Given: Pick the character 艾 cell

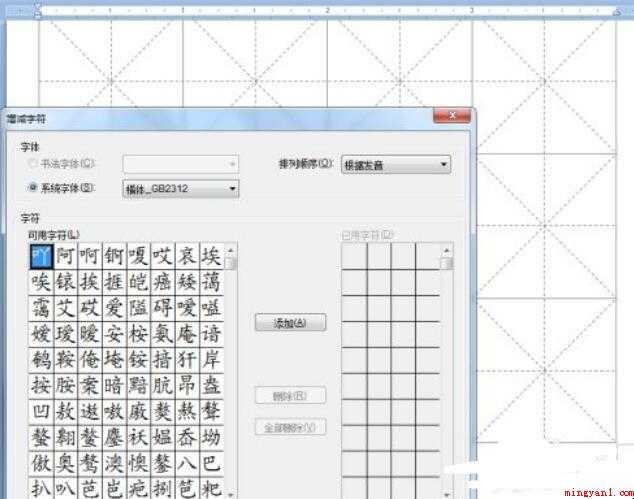Looking at the screenshot, I should click(66, 308).
